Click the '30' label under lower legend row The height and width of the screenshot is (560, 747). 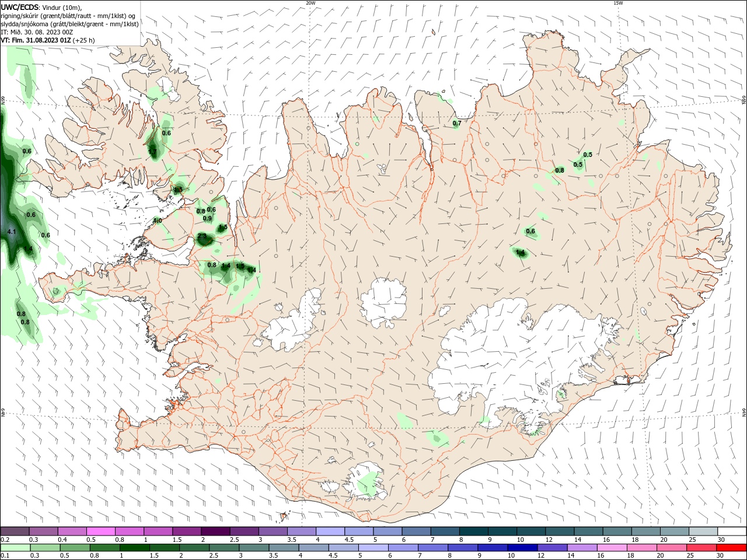721,556
